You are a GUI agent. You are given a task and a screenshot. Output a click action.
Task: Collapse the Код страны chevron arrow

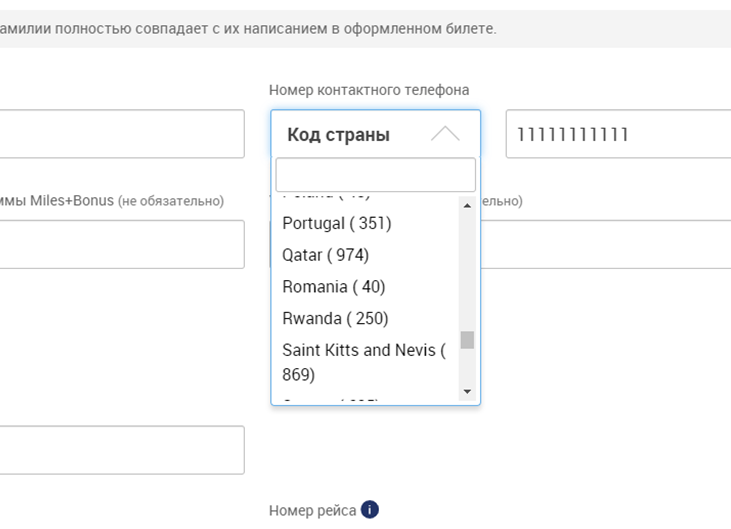445,134
